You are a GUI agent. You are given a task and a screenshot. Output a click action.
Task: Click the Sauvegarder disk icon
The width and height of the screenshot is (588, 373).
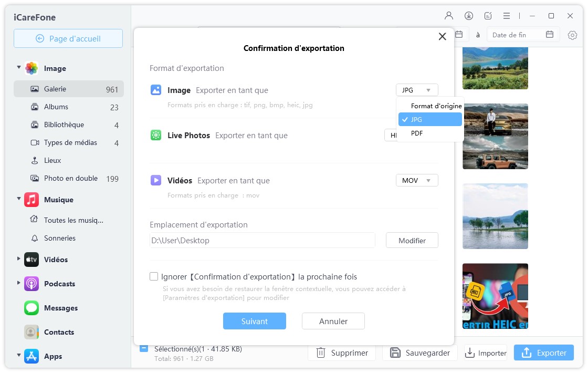coord(395,353)
